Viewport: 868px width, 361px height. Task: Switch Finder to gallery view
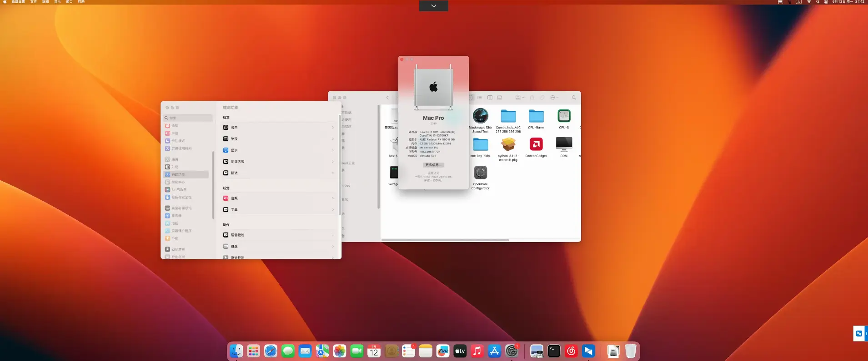499,98
